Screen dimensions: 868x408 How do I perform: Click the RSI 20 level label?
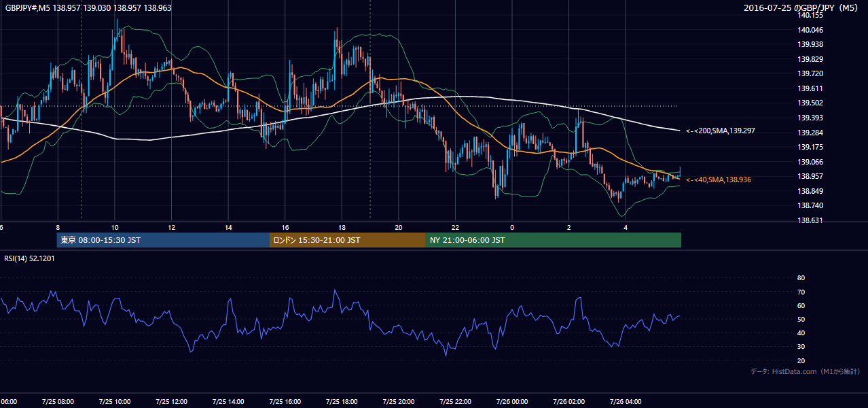coord(801,360)
